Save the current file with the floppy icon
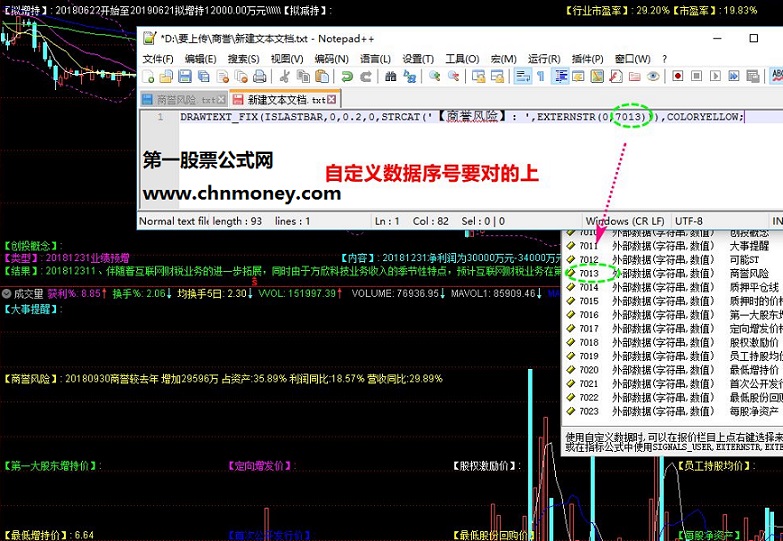The image size is (783, 541). pyautogui.click(x=185, y=76)
